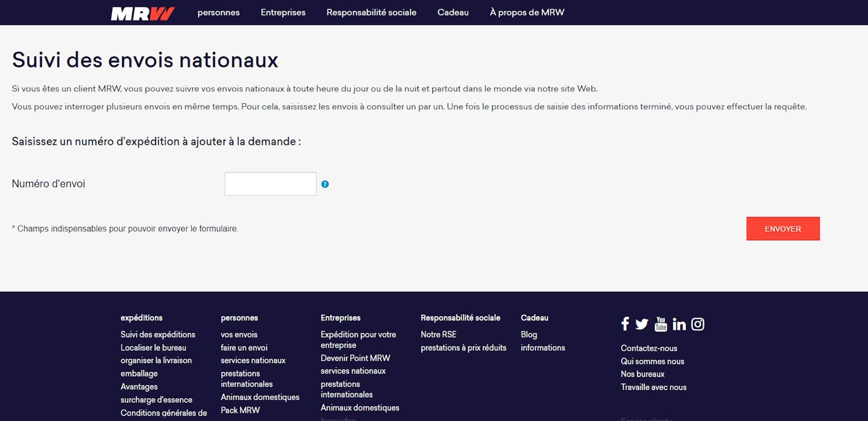
Task: Open the Facebook social icon
Action: 625,323
